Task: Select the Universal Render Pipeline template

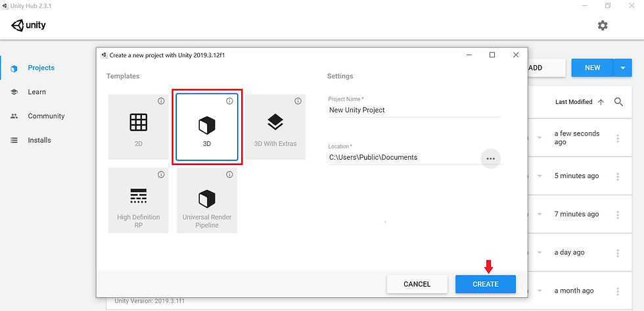Action: [x=207, y=201]
